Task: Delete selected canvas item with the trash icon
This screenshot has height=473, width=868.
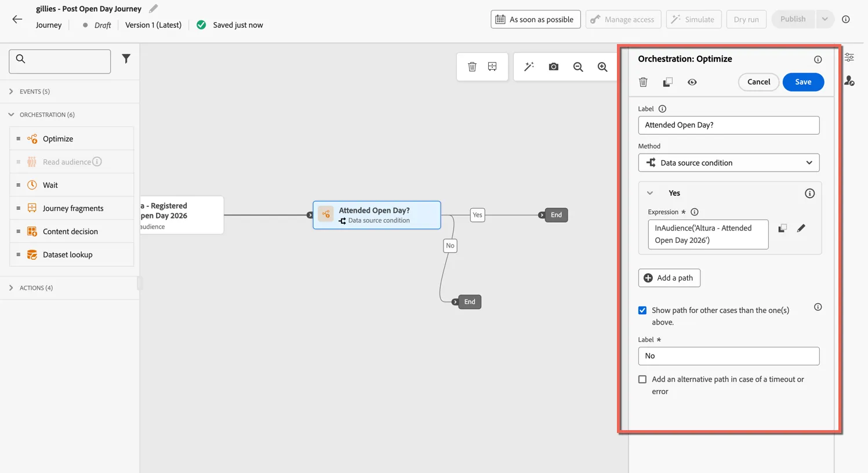Action: pos(472,67)
